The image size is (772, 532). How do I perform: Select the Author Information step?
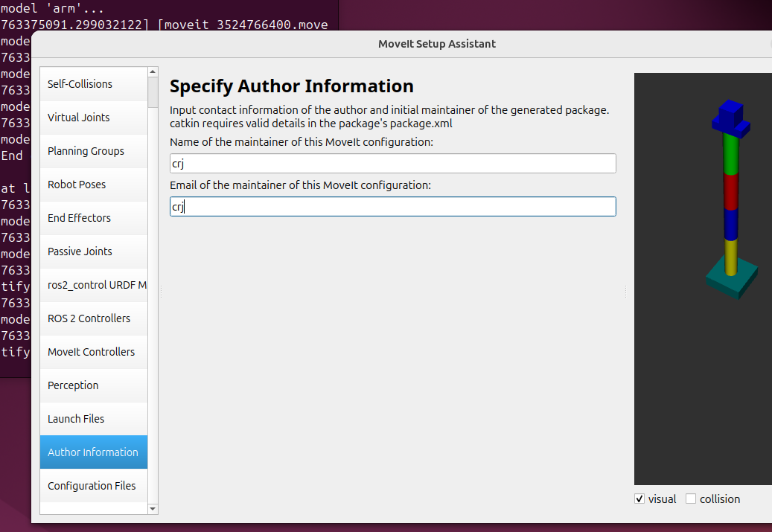point(94,452)
